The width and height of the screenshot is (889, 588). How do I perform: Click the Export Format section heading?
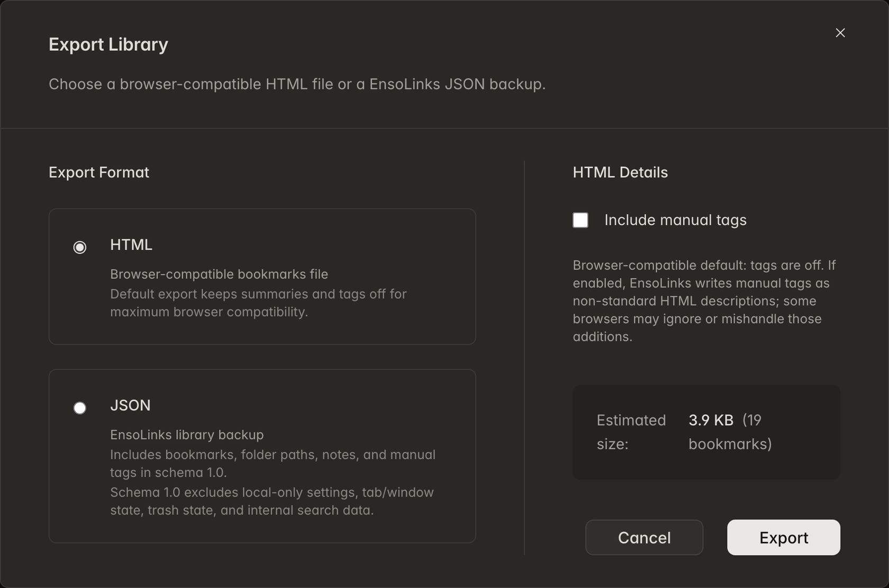99,172
